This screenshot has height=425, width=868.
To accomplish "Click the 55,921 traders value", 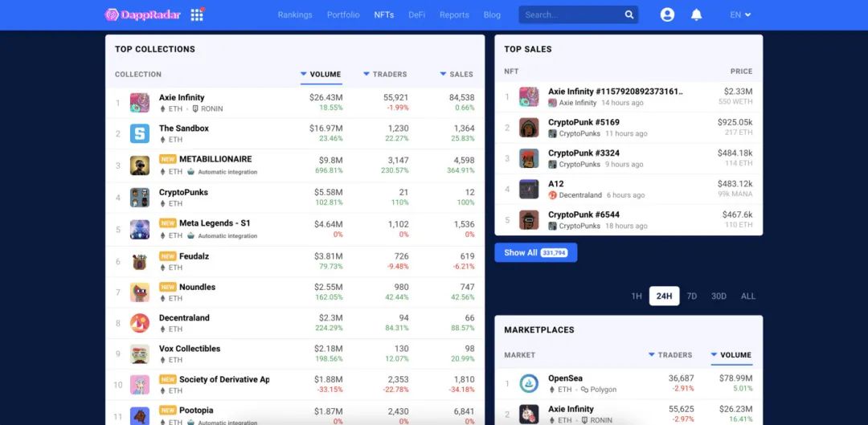I will coord(395,97).
